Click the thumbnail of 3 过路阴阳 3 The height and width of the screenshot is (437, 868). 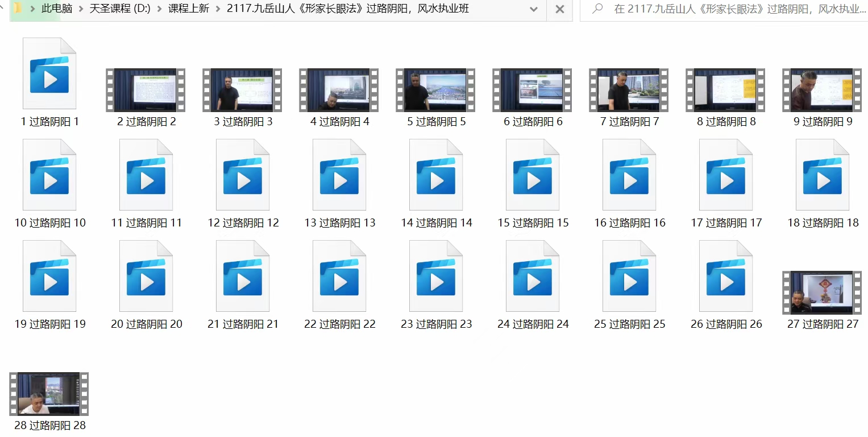242,90
